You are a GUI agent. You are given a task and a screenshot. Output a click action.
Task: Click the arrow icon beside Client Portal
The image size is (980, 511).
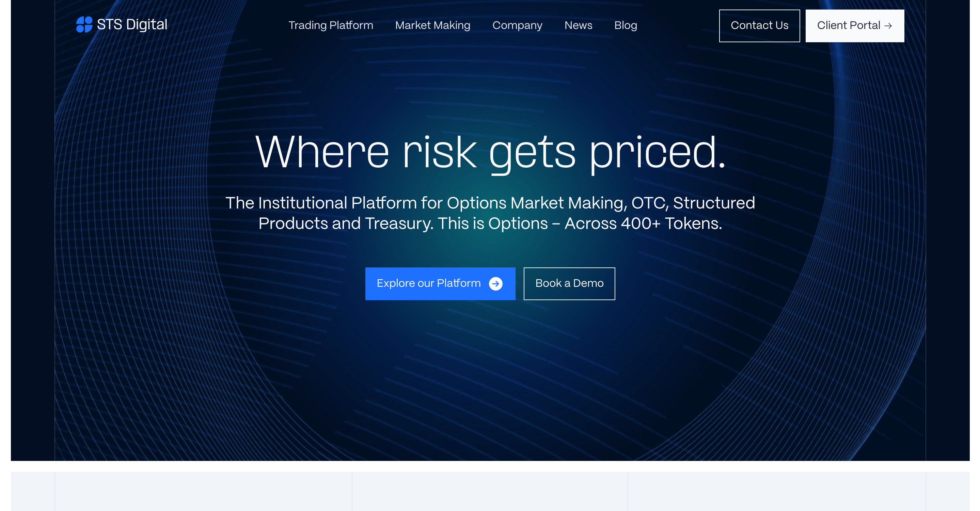click(888, 26)
